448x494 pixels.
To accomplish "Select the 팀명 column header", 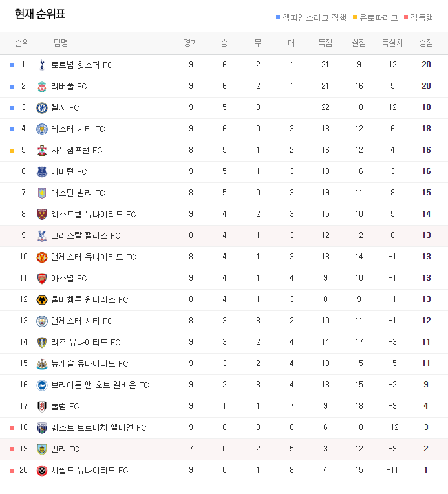I will click(x=61, y=43).
